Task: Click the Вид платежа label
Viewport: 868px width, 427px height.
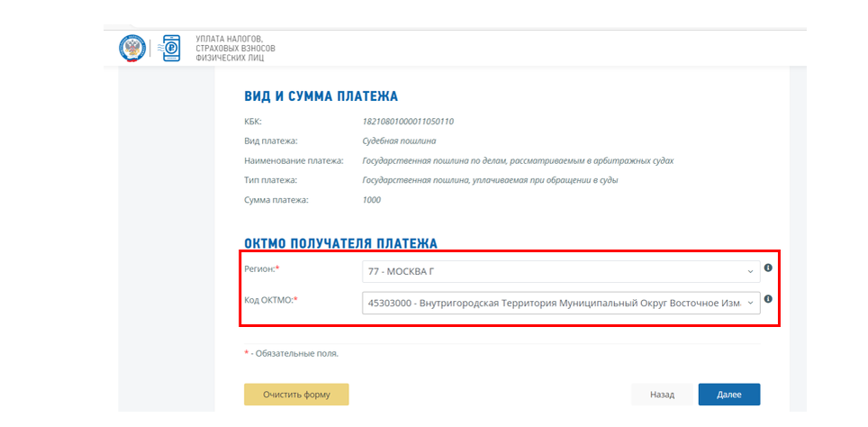Action: tap(271, 141)
